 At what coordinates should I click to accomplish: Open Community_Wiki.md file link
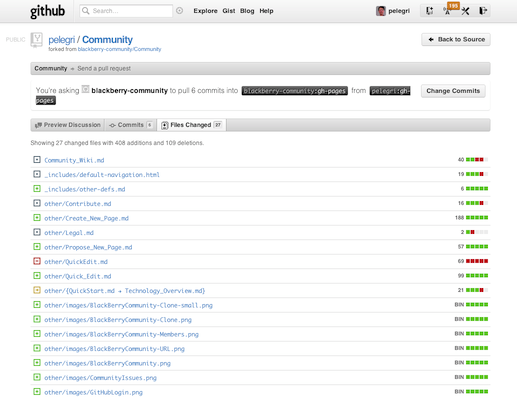74,160
